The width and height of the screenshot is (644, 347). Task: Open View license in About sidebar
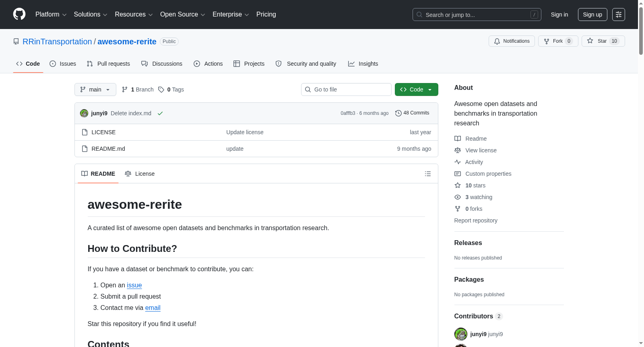475,150
